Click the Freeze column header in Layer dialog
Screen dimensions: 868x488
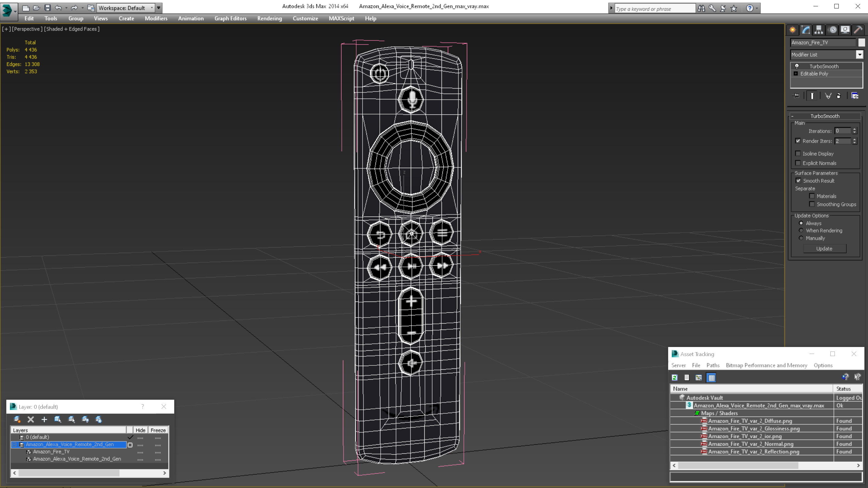point(158,430)
